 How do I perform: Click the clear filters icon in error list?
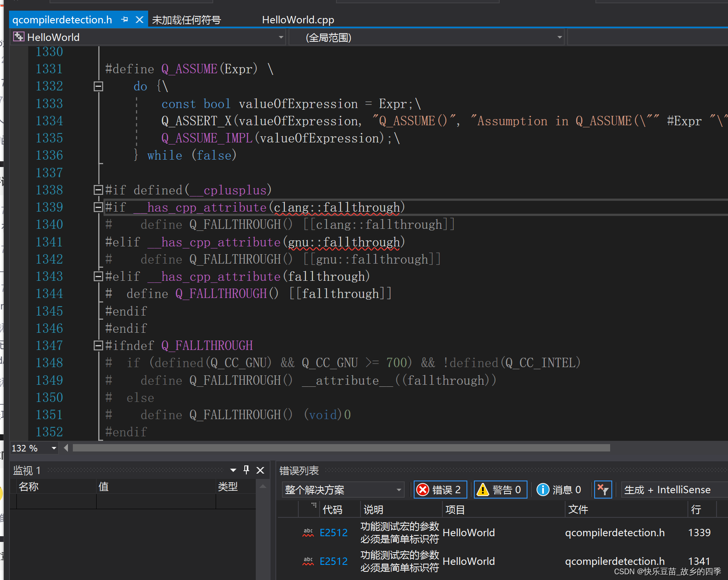[x=603, y=490]
